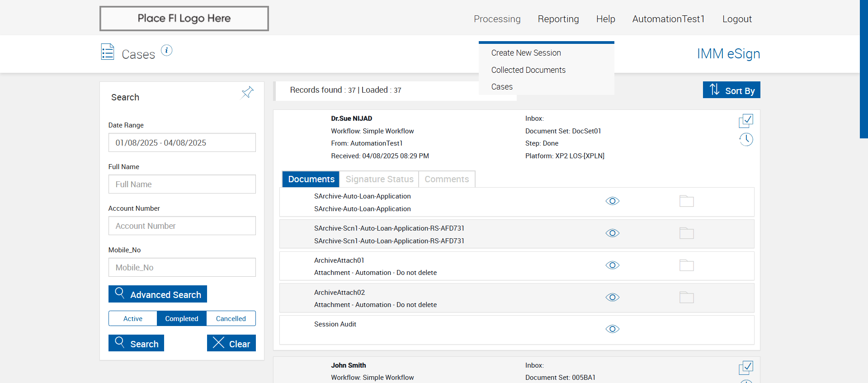Select the John Smith case checkbox
The height and width of the screenshot is (383, 868).
(x=746, y=368)
